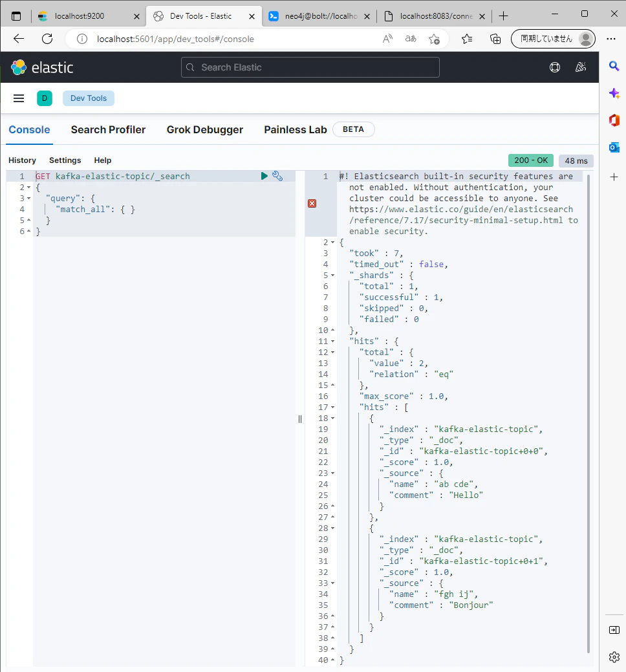The width and height of the screenshot is (626, 672).
Task: Click the 48 ms response time badge
Action: tap(576, 160)
